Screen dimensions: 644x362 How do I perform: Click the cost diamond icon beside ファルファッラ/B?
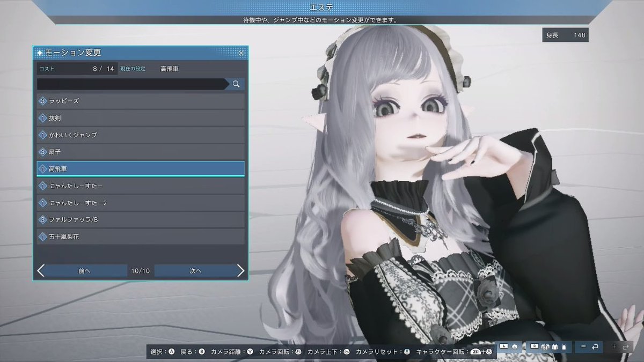tap(42, 220)
